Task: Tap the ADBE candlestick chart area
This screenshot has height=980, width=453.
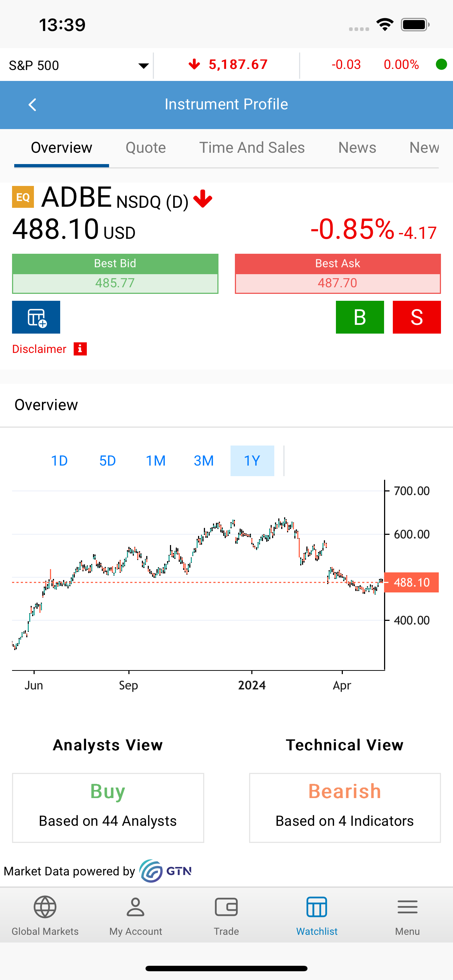Action: (x=198, y=575)
